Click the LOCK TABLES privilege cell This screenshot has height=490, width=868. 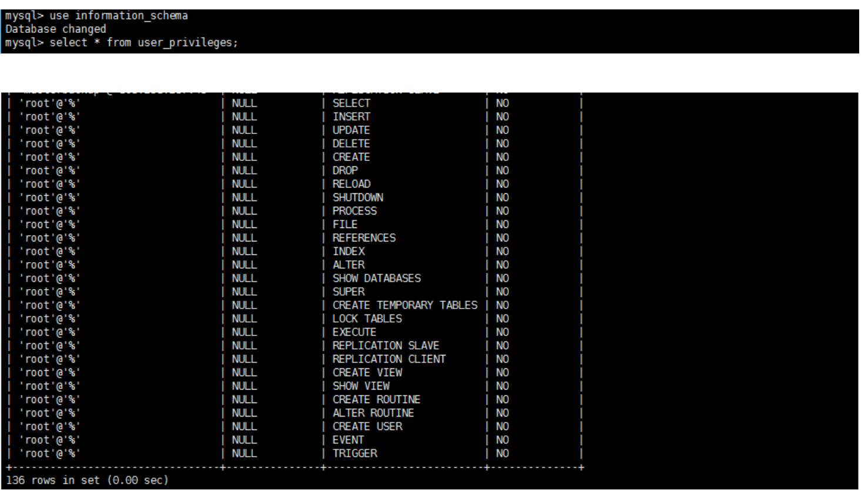(367, 318)
